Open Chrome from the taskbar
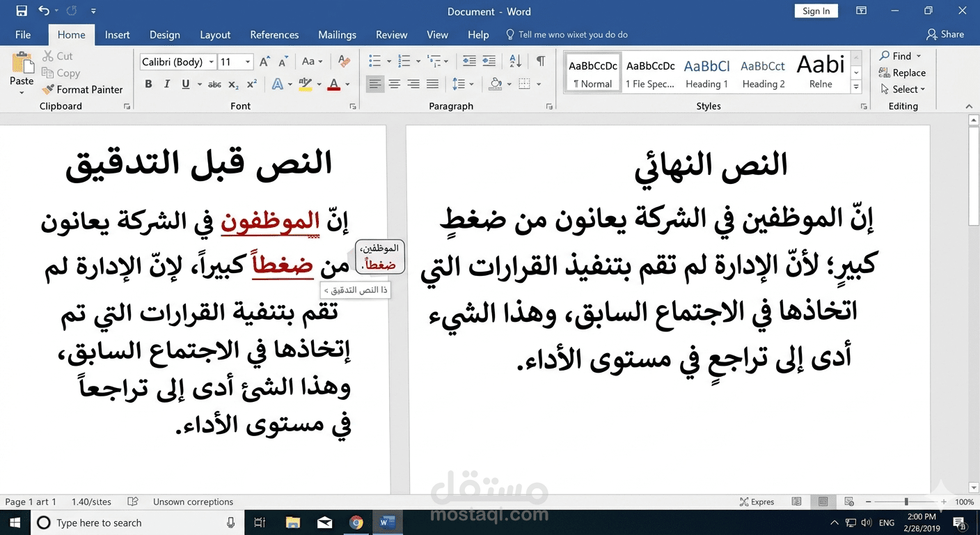The height and width of the screenshot is (535, 980). coord(356,522)
